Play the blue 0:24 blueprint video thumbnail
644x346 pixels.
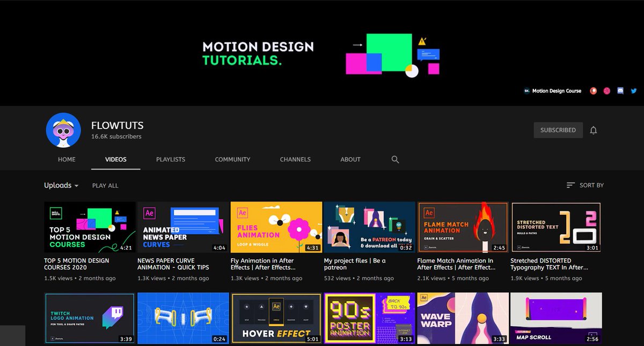pyautogui.click(x=183, y=318)
